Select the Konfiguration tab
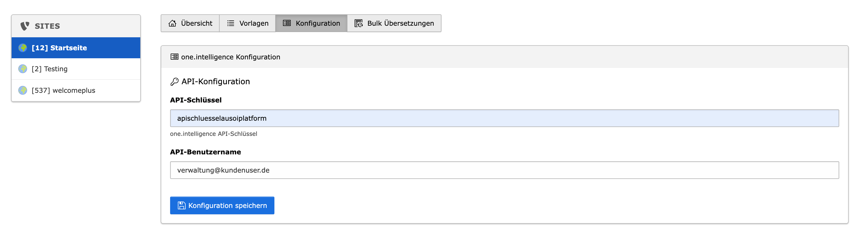The image size is (868, 243). coord(311,23)
